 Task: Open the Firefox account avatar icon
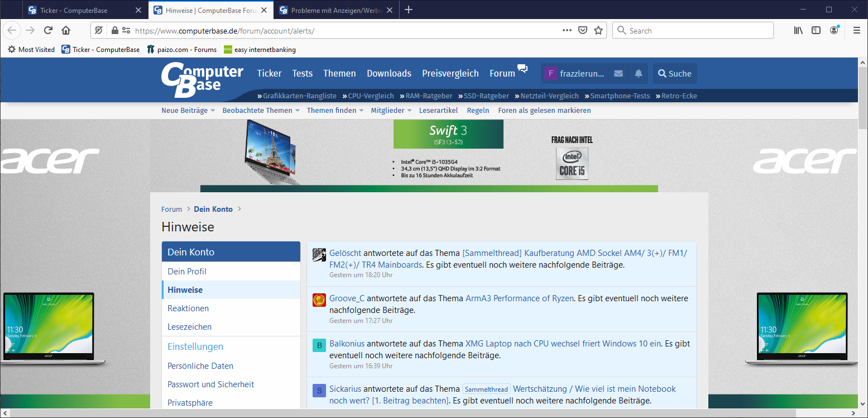834,30
